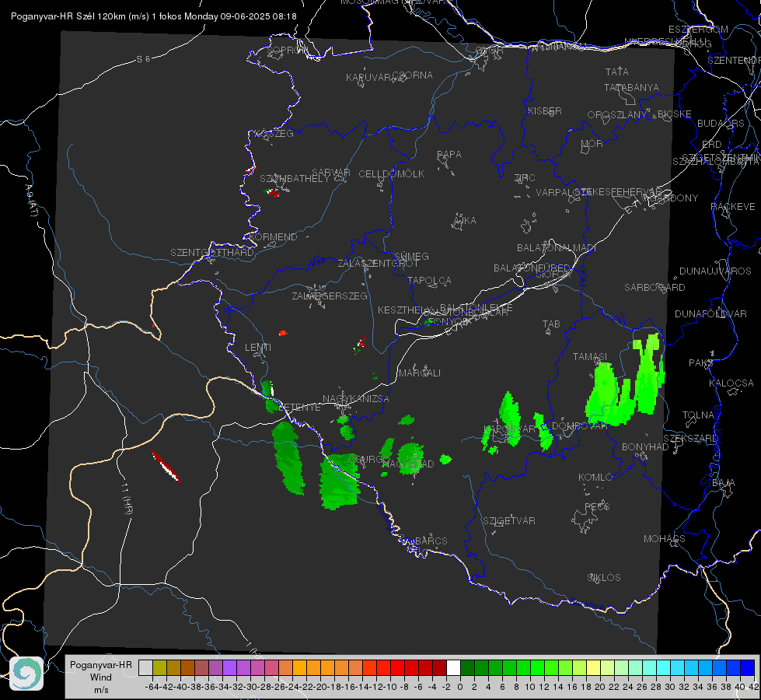Click the TAB town label

pos(551,324)
